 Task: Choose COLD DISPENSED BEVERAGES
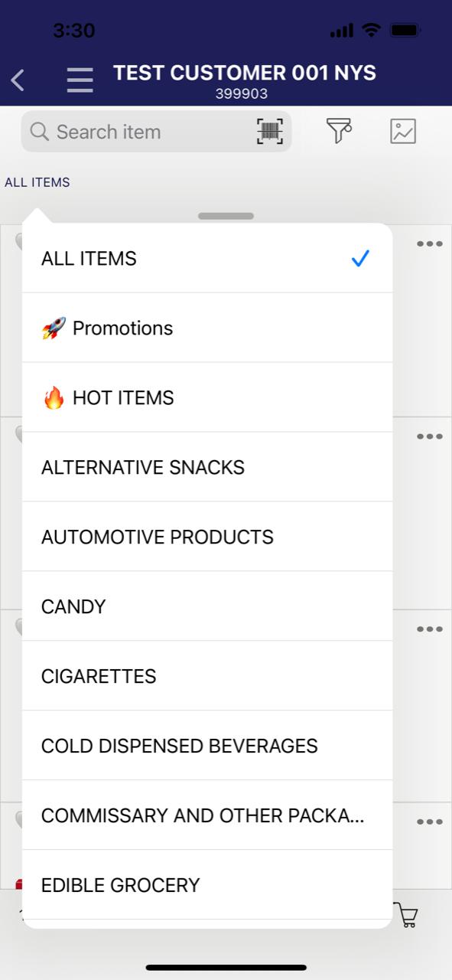pyautogui.click(x=207, y=746)
